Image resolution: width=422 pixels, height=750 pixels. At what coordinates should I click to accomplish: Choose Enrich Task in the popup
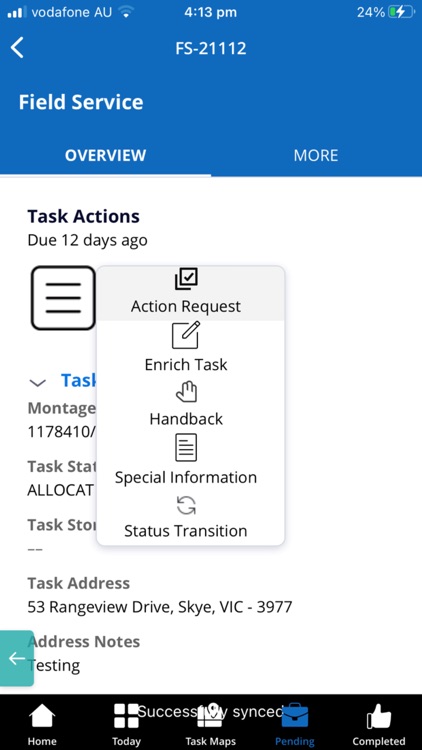point(190,348)
